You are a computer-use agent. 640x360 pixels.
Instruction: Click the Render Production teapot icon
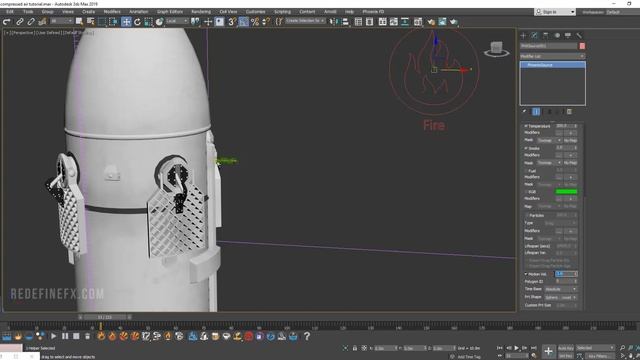pyautogui.click(x=454, y=22)
